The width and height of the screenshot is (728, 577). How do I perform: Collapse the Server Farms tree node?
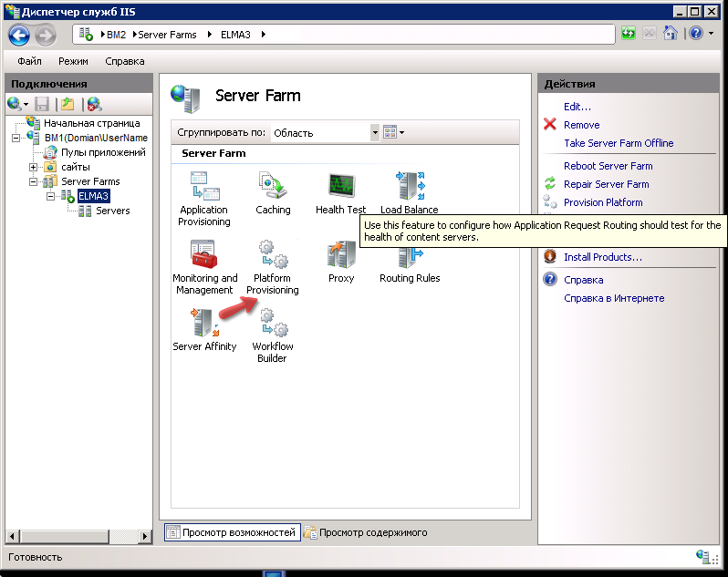coord(34,181)
